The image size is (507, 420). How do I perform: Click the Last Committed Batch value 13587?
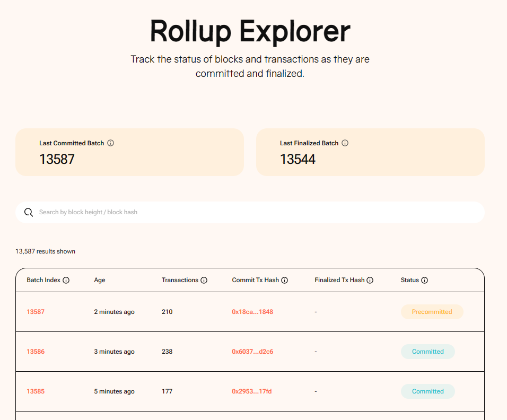pos(57,159)
